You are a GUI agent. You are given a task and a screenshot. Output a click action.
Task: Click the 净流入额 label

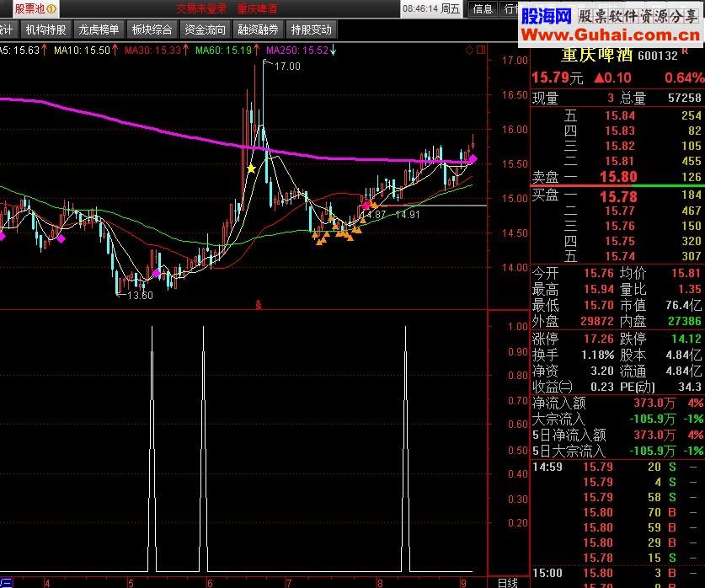coord(559,403)
